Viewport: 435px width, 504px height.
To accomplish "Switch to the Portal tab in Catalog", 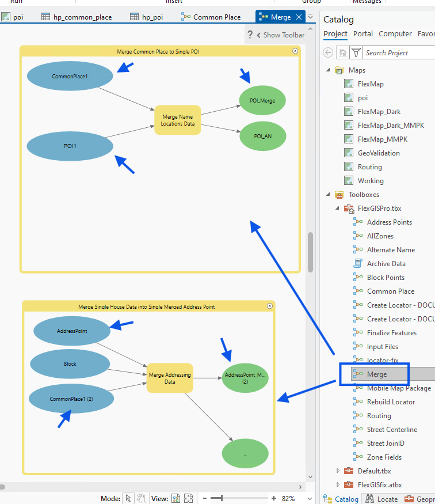I will 362,34.
